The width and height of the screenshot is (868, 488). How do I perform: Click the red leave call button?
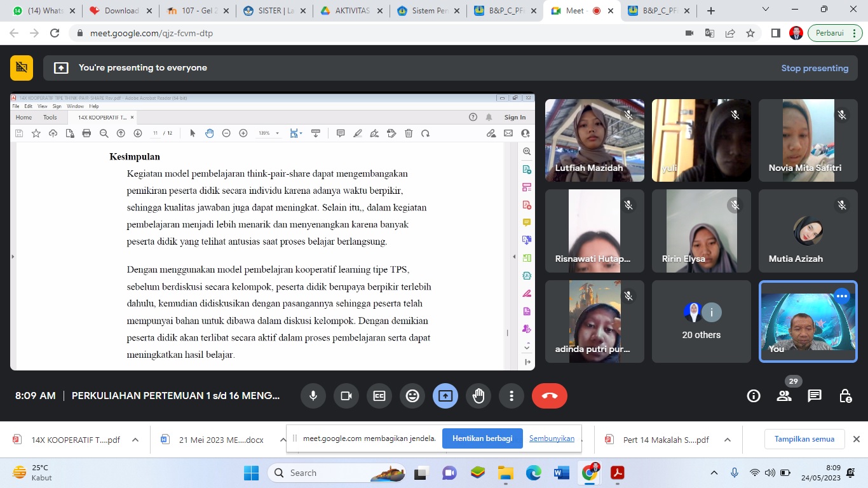coord(549,396)
